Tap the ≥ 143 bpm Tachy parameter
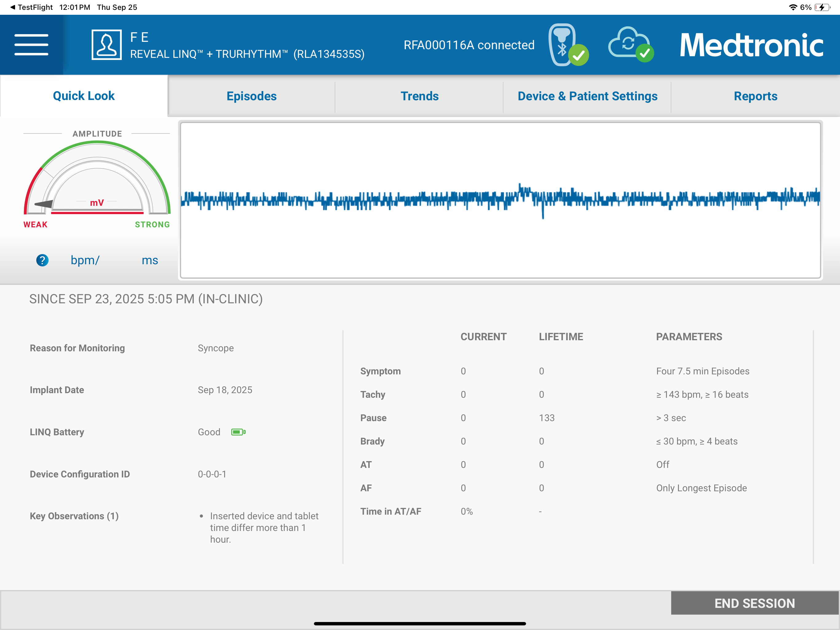Image resolution: width=840 pixels, height=630 pixels. [702, 394]
